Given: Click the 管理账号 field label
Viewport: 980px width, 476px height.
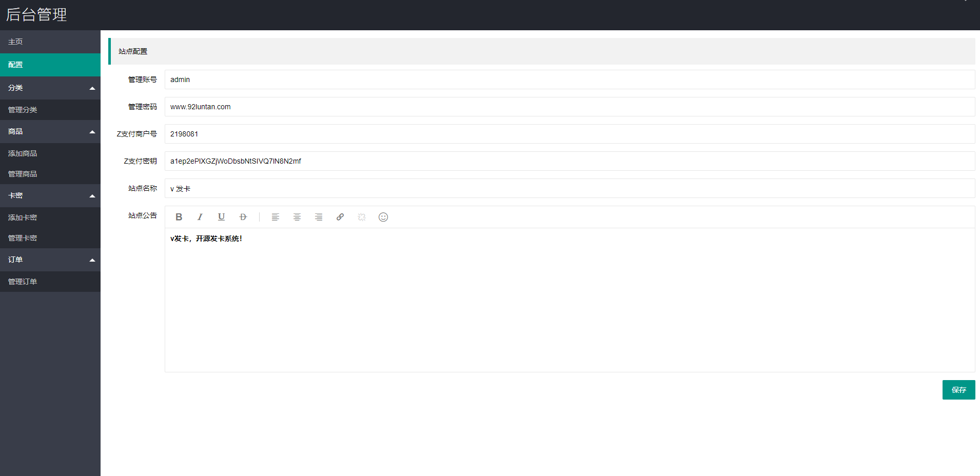Looking at the screenshot, I should (x=143, y=80).
